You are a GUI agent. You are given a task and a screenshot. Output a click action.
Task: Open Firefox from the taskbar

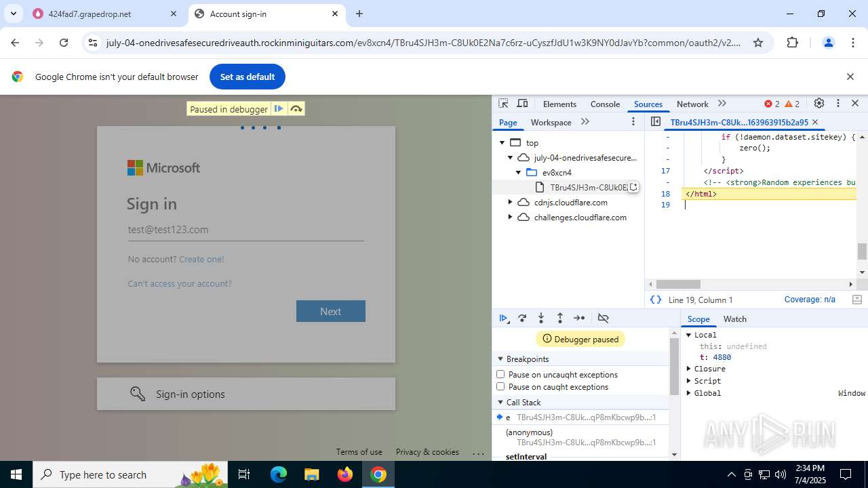point(345,474)
